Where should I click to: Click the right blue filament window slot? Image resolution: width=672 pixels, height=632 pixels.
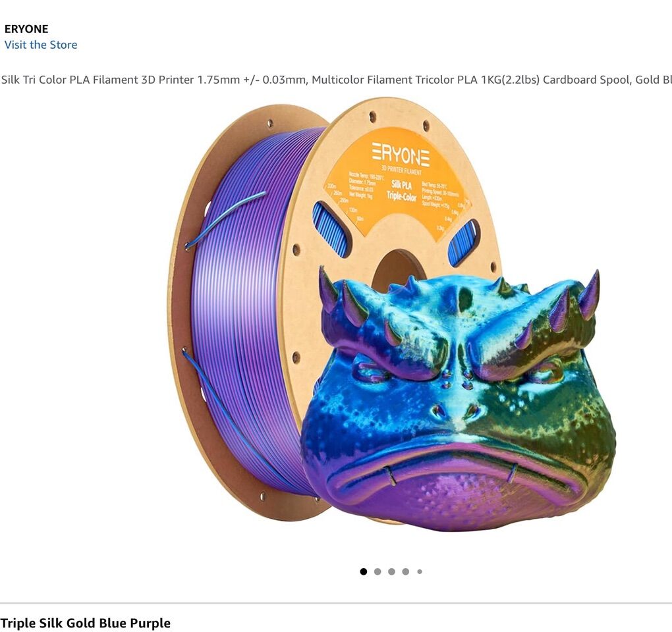pos(464,242)
